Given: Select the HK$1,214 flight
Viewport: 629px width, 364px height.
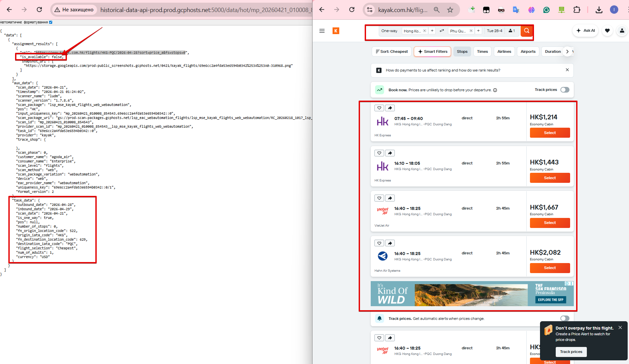Looking at the screenshot, I should (550, 133).
